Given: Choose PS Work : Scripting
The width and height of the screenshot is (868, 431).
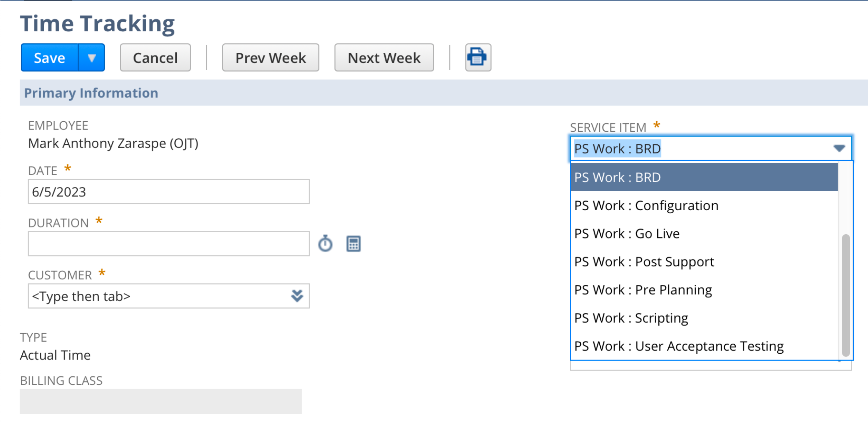Looking at the screenshot, I should tap(704, 318).
